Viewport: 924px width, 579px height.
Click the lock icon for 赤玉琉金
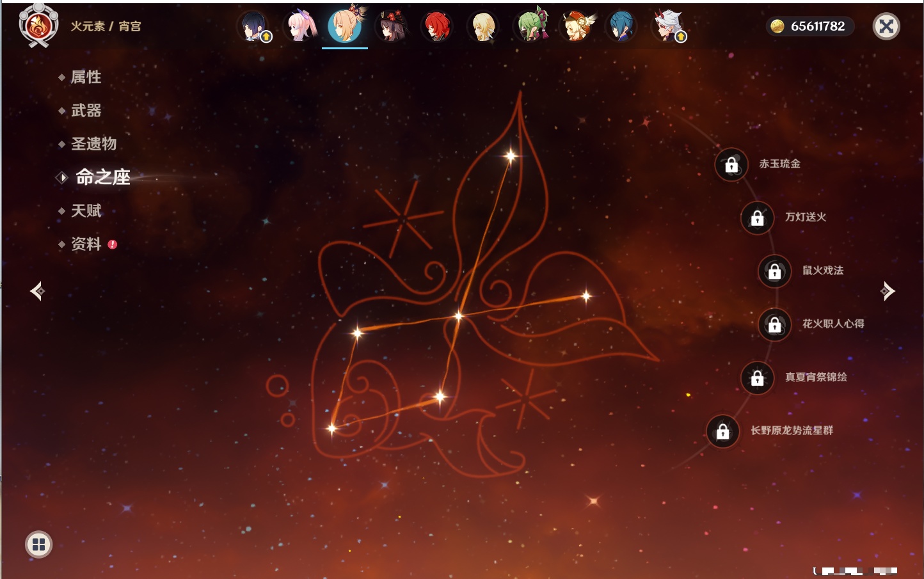[x=731, y=165]
